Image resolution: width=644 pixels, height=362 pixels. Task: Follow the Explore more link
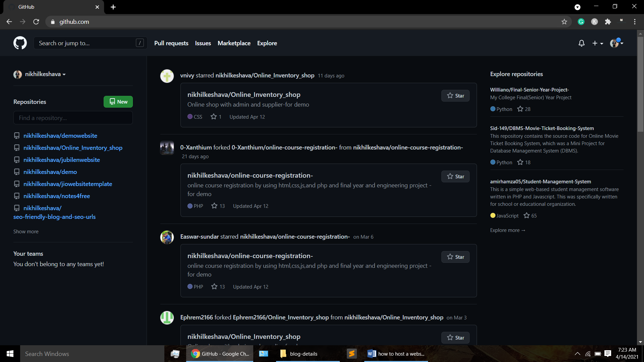pyautogui.click(x=507, y=230)
